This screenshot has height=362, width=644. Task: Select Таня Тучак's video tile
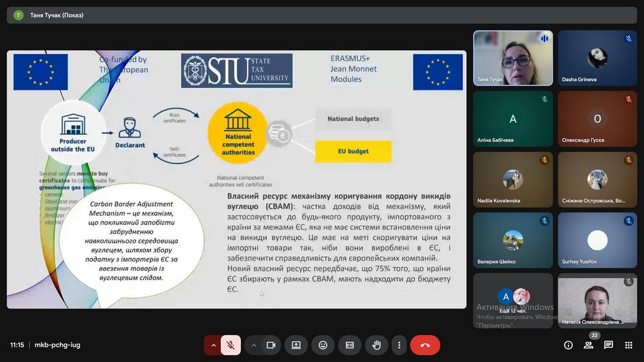click(513, 58)
